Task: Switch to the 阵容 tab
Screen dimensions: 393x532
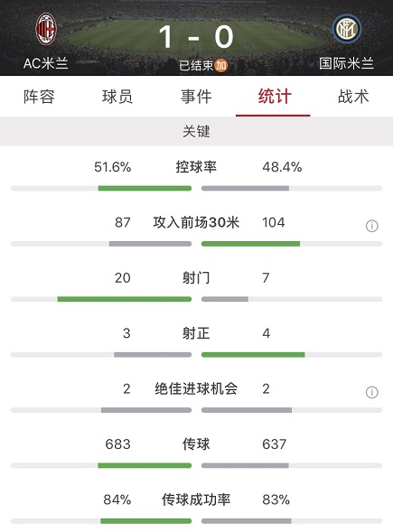Action: click(39, 97)
